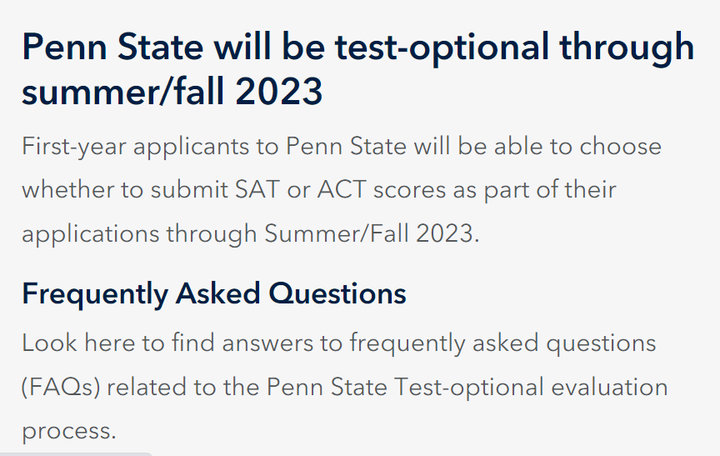720x456 pixels.
Task: Click the word 'Questions' in the FAQ heading
Action: (338, 293)
